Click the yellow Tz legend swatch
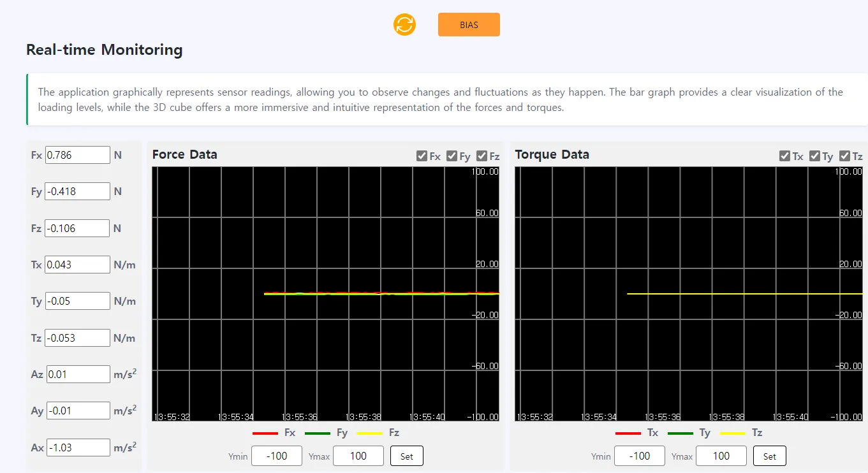The image size is (868, 473). point(733,433)
